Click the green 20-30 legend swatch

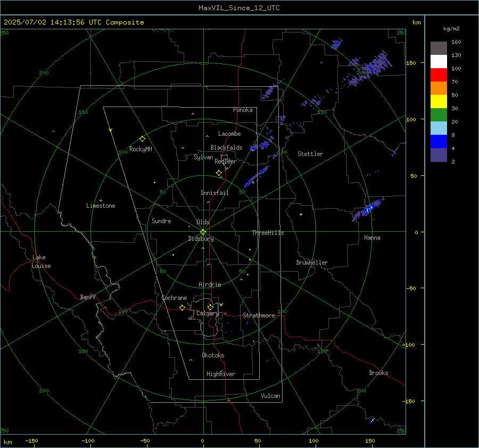(439, 115)
